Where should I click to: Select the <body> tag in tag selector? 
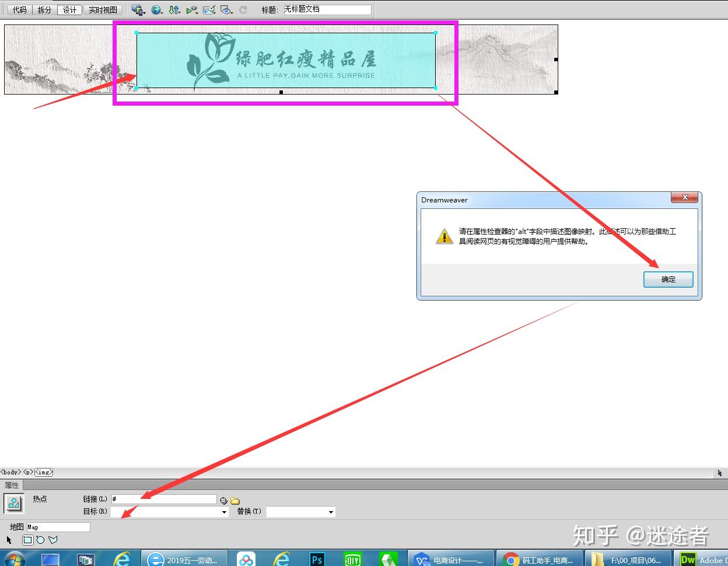coord(10,472)
